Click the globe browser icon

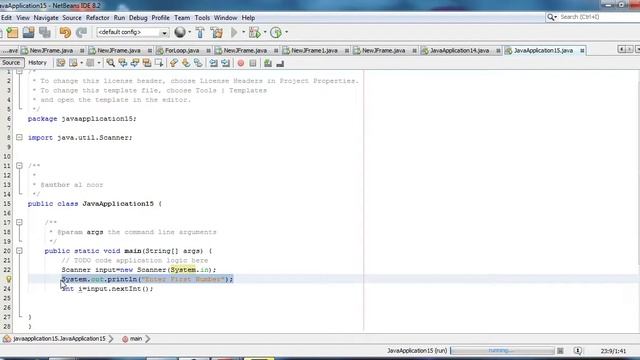tap(180, 32)
